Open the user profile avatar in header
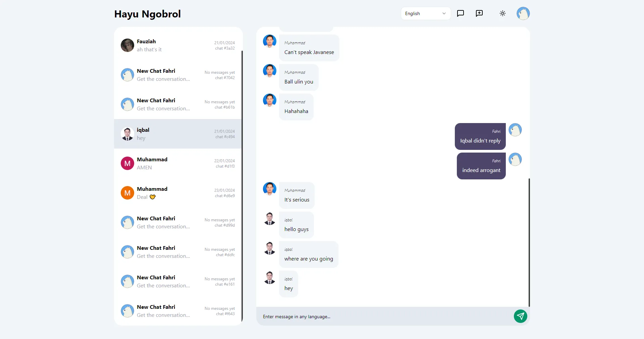The height and width of the screenshot is (339, 644). [523, 13]
